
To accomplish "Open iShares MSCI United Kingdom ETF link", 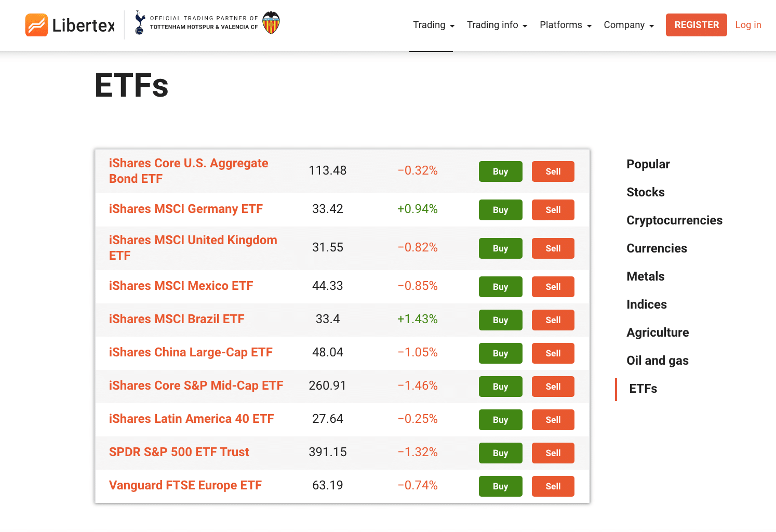I will [193, 248].
